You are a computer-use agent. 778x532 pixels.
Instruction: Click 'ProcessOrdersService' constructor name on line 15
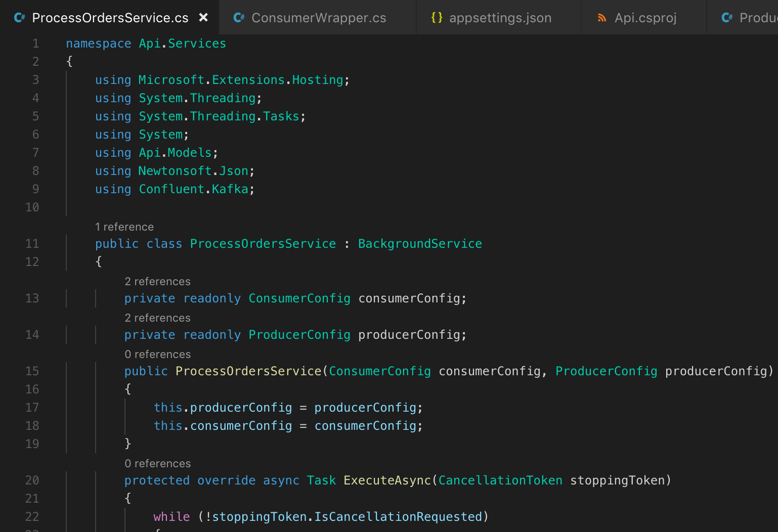[248, 371]
